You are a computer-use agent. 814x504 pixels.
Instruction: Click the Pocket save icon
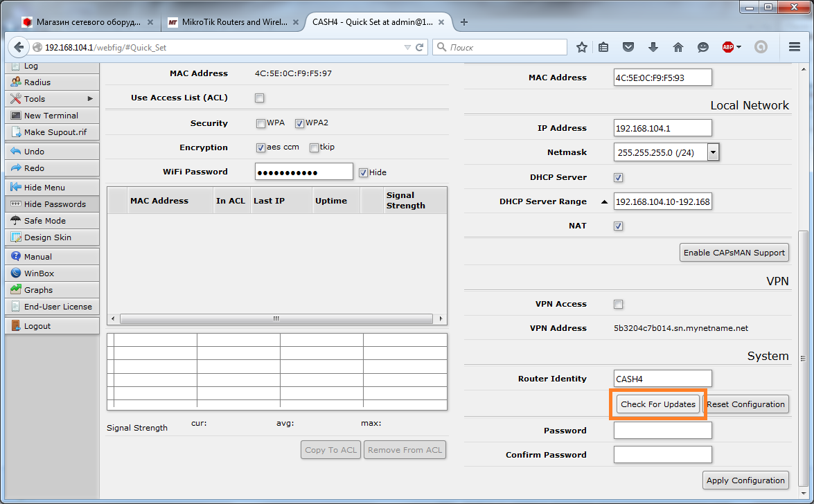(628, 47)
